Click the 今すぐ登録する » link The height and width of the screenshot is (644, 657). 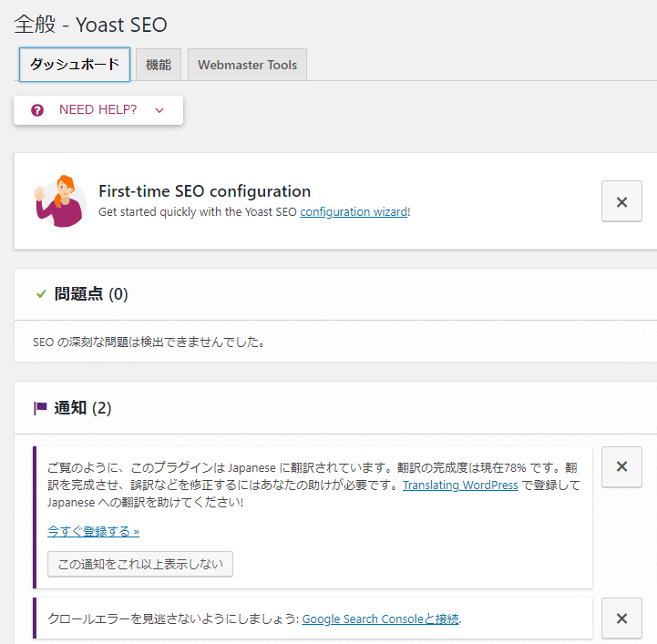tap(93, 531)
